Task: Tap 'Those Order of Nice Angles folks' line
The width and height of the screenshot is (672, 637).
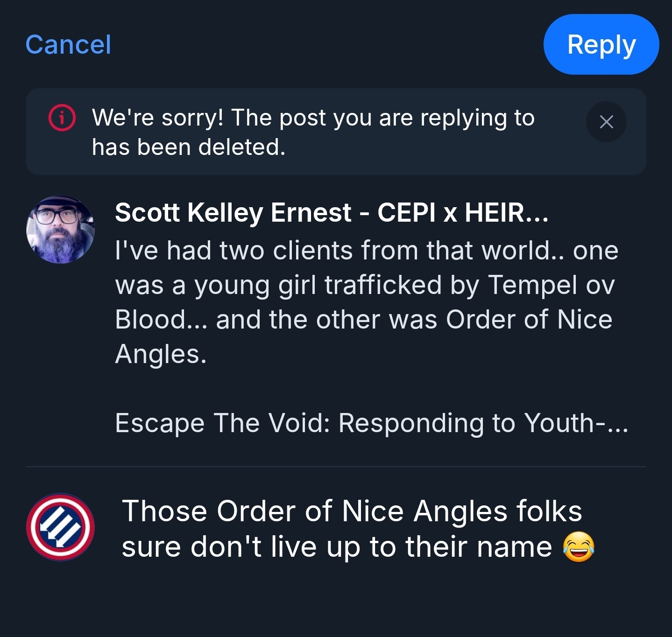Action: [x=351, y=511]
